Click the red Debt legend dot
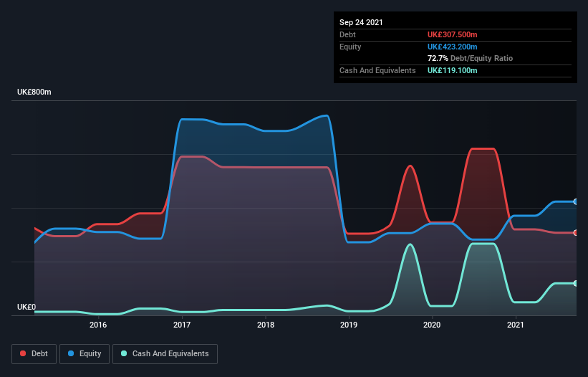Screen dimensions: 588x377 pos(23,353)
